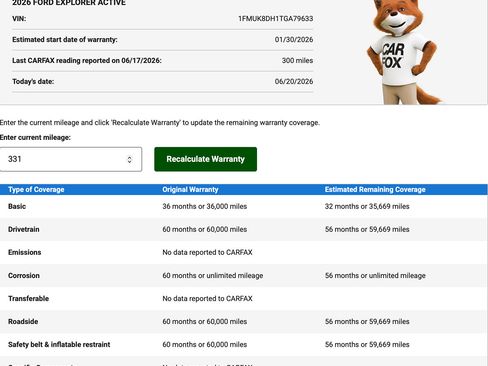Click the warranty start date 01/30/2026
The width and height of the screenshot is (488, 366).
(x=294, y=40)
